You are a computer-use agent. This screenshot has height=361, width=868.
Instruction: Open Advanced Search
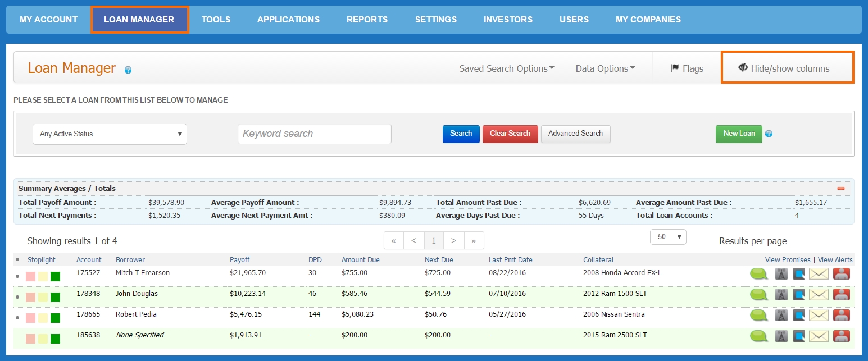pos(576,134)
